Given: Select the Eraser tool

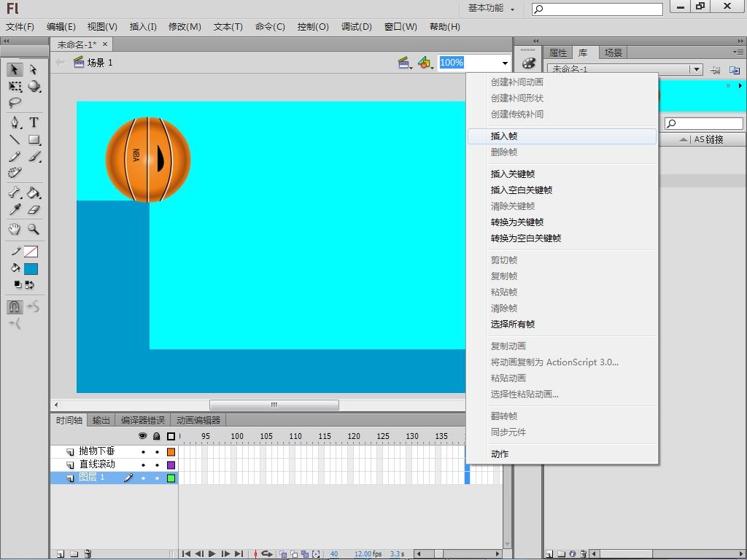Looking at the screenshot, I should (34, 209).
